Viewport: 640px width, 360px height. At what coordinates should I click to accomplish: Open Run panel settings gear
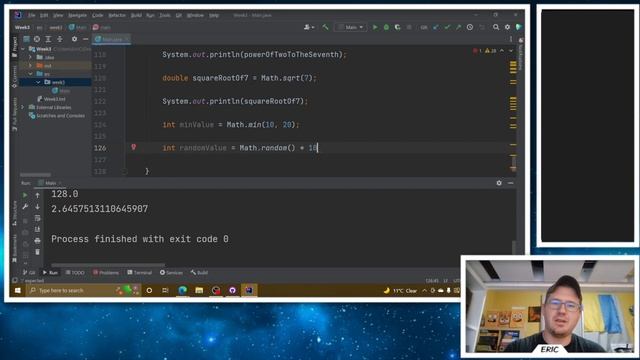click(x=499, y=183)
